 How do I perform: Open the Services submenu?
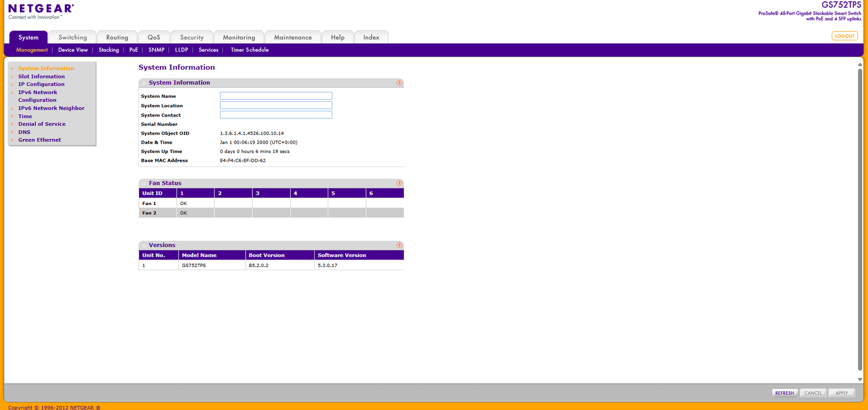pos(209,50)
